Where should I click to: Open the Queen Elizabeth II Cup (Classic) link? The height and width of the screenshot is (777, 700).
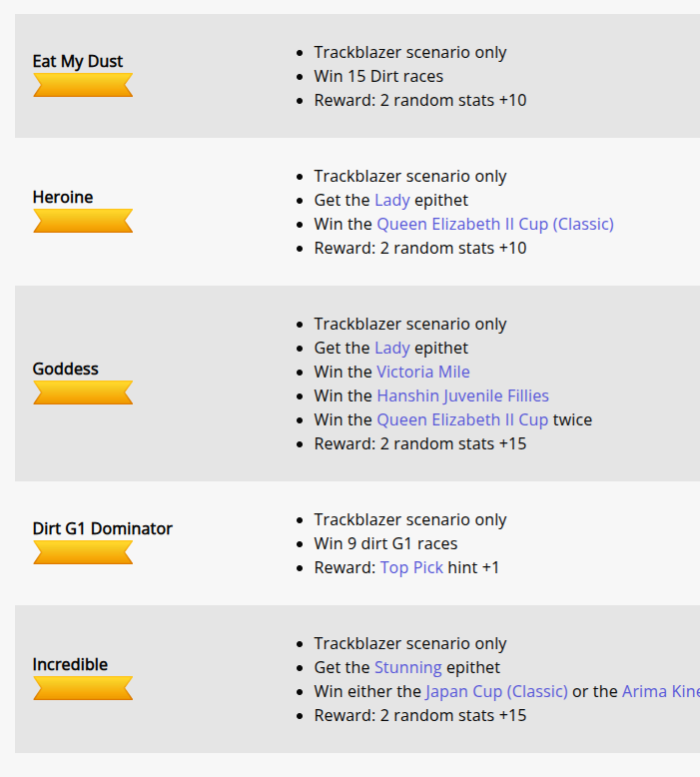(495, 224)
